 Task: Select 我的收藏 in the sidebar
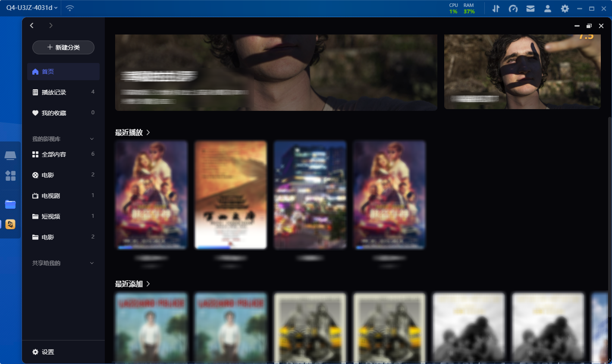click(54, 113)
